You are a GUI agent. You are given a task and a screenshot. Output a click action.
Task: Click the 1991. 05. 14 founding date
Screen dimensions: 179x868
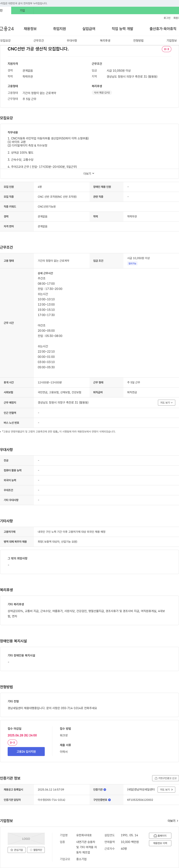pos(129,835)
